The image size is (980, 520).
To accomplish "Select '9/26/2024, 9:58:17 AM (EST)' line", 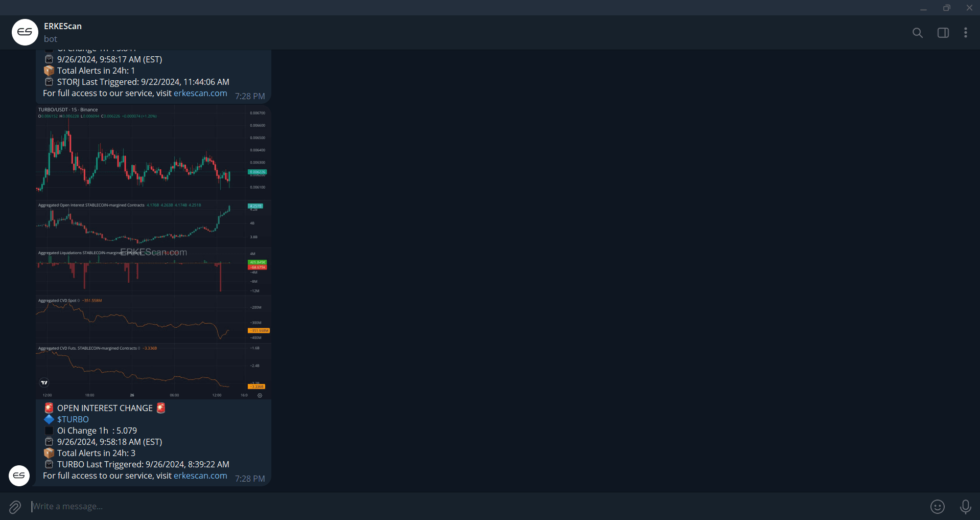I will point(109,59).
